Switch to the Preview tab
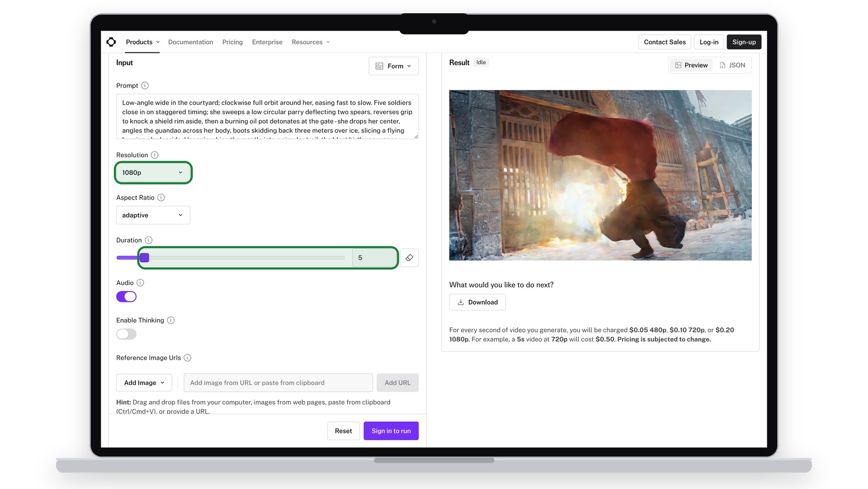The image size is (868, 489). point(691,65)
